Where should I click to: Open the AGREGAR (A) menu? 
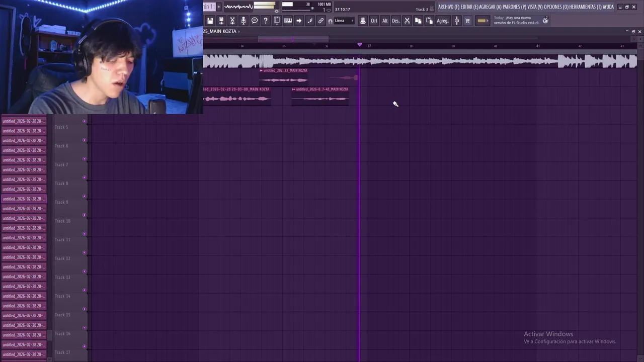tap(491, 7)
